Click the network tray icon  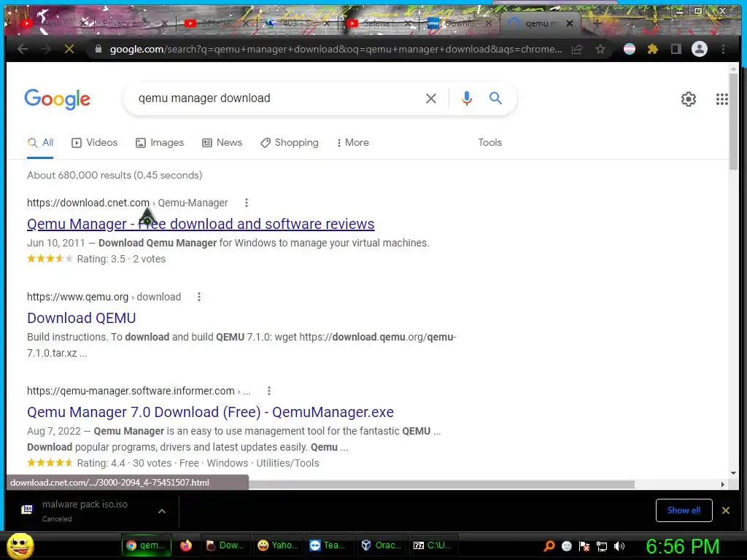(602, 546)
